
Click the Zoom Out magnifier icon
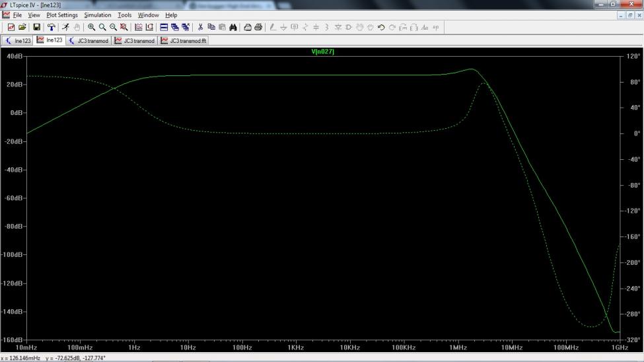113,27
